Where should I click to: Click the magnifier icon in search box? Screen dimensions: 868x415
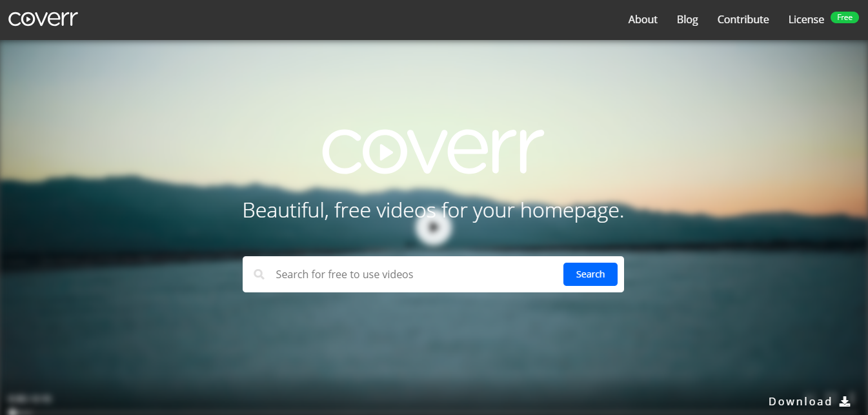259,274
